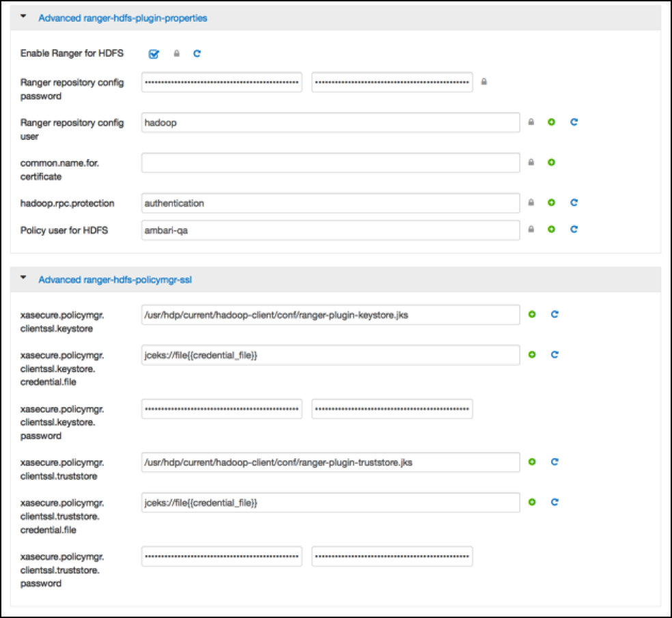Image resolution: width=672 pixels, height=618 pixels.
Task: Click undo icon for Ranger repository config user
Action: click(x=574, y=122)
